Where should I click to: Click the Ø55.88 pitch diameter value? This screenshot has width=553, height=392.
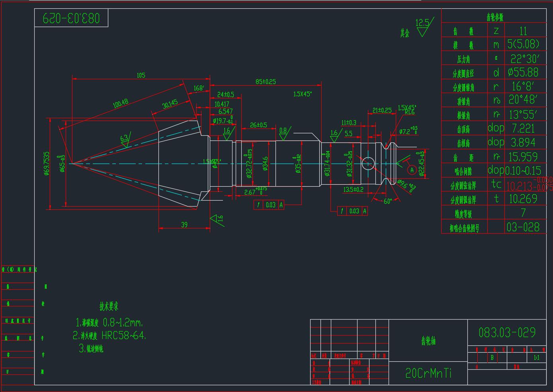click(523, 72)
